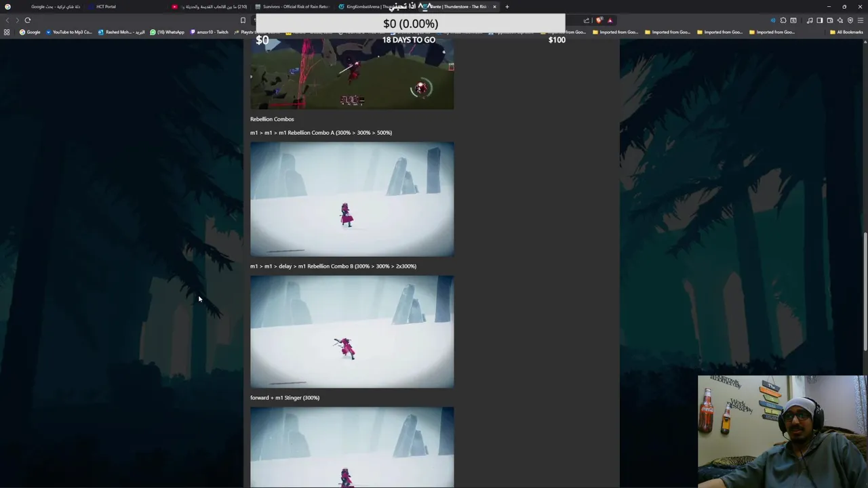Select 'm1 > m1 > delay > m1 Rebellion Combo B' text
Viewport: 868px width, 488px height.
click(x=301, y=266)
